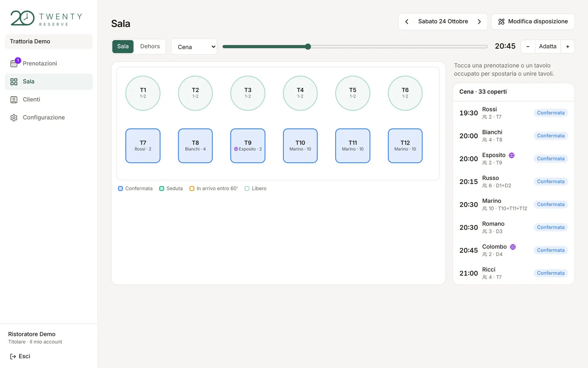Click Confermata badge for Bianchi
This screenshot has height=368, width=588.
pyautogui.click(x=551, y=136)
